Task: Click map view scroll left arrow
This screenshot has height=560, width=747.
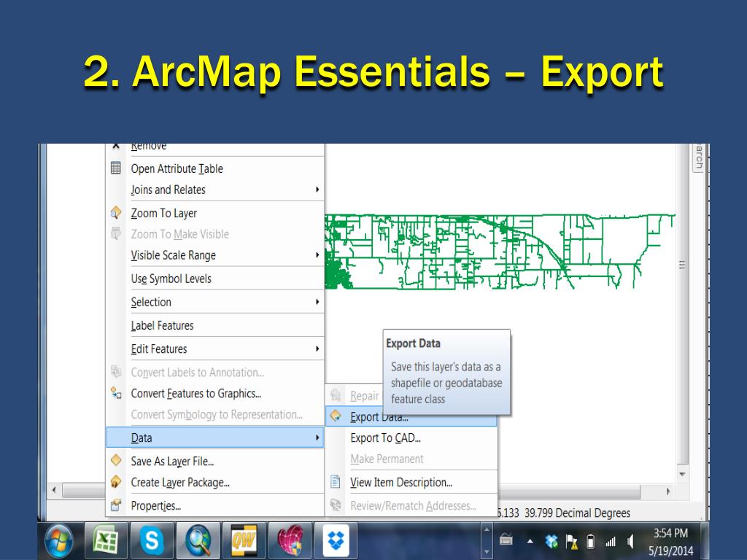Action: coord(54,490)
